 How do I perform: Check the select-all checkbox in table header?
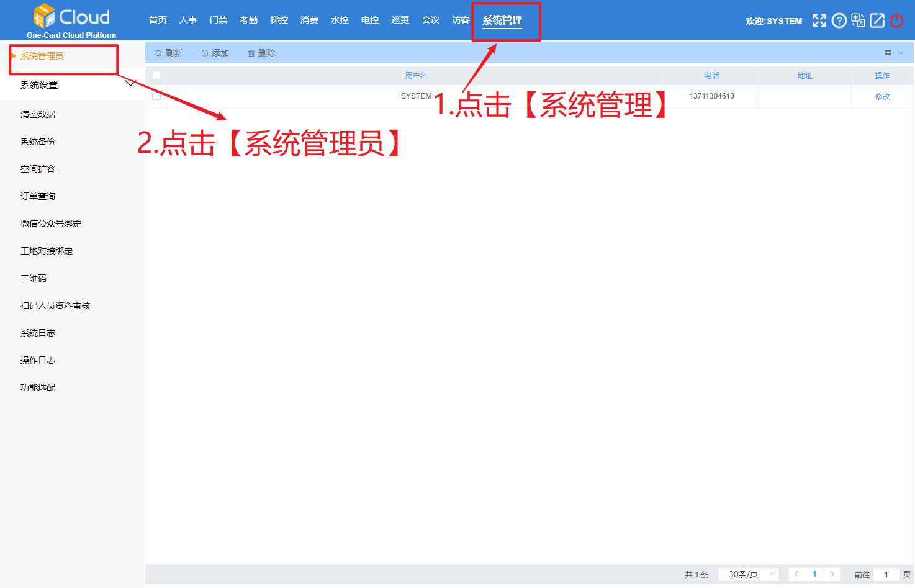point(156,75)
